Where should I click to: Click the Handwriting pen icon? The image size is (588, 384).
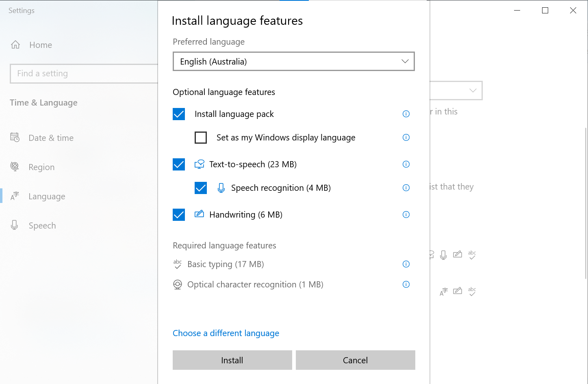(x=199, y=214)
